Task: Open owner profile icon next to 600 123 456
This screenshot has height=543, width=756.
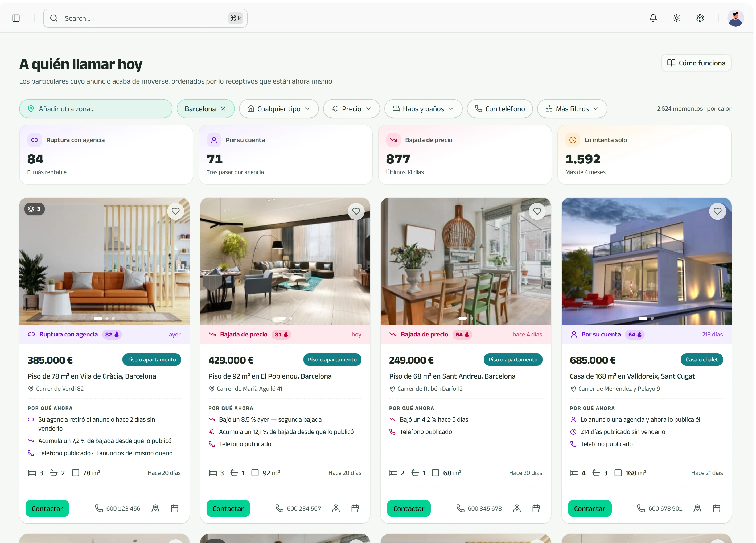Action: (x=155, y=508)
